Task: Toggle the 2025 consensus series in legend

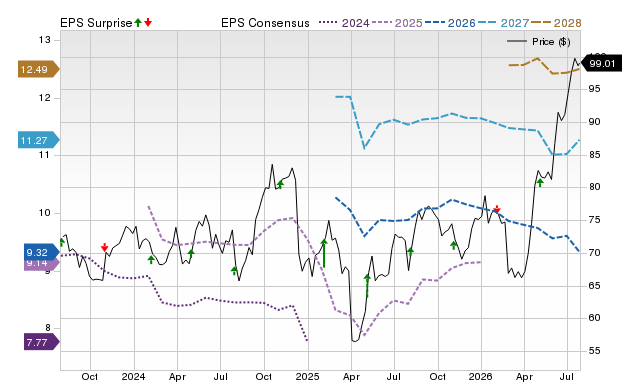Action: click(x=397, y=23)
